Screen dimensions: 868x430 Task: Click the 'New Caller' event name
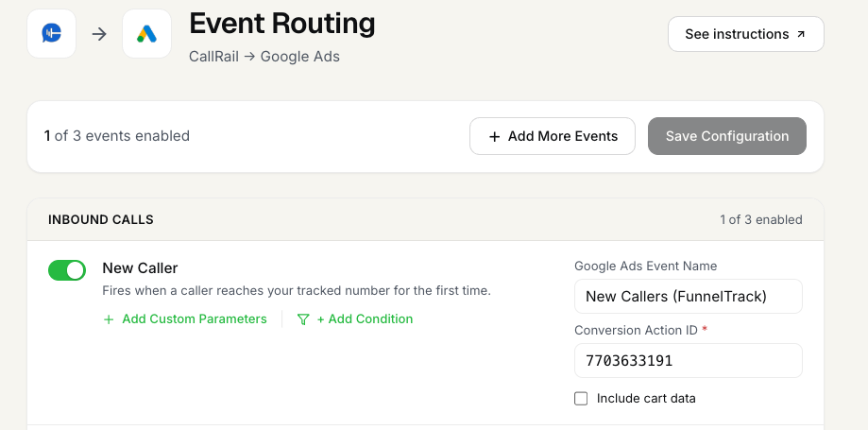tap(140, 268)
